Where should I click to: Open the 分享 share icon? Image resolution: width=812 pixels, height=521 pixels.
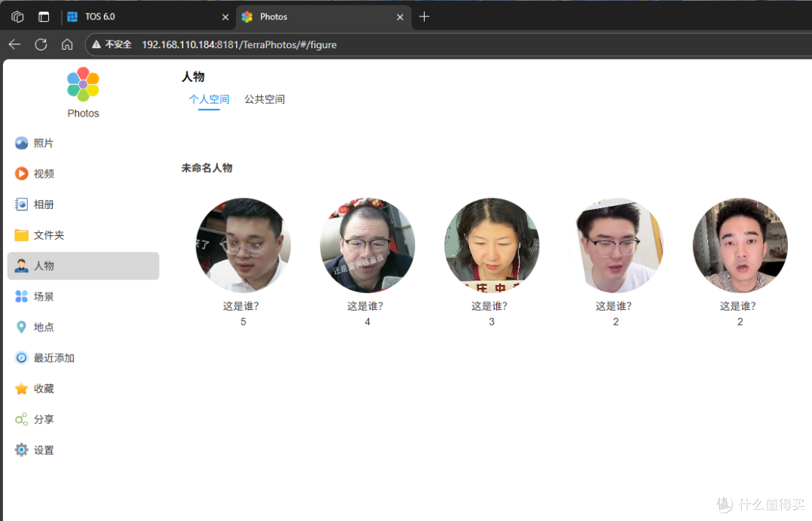click(21, 419)
